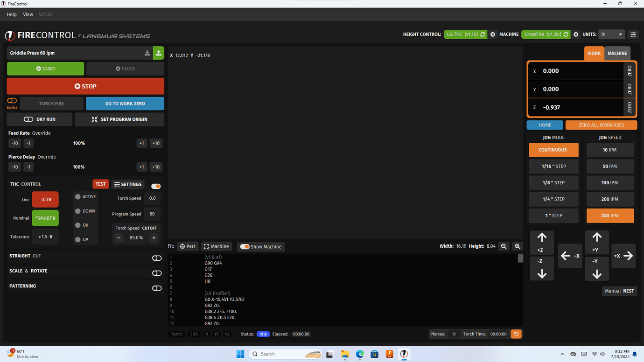Open interface settings via the sliders icon

(x=633, y=34)
